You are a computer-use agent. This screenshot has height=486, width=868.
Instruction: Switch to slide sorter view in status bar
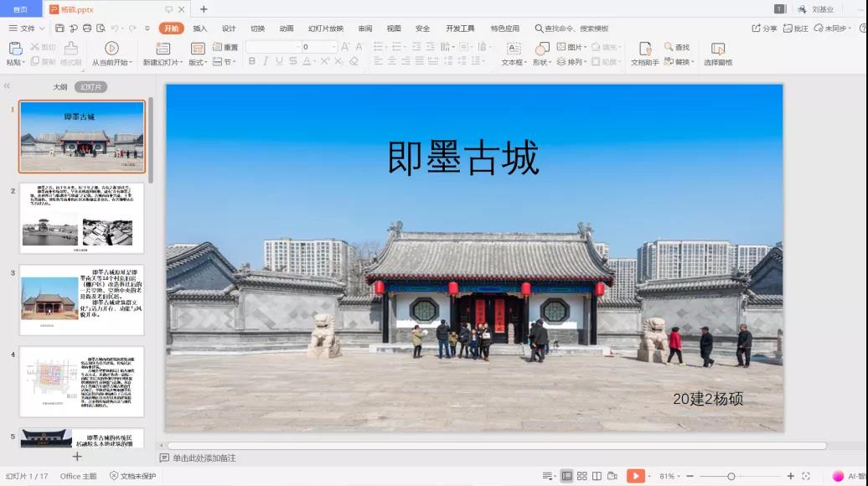[582, 476]
